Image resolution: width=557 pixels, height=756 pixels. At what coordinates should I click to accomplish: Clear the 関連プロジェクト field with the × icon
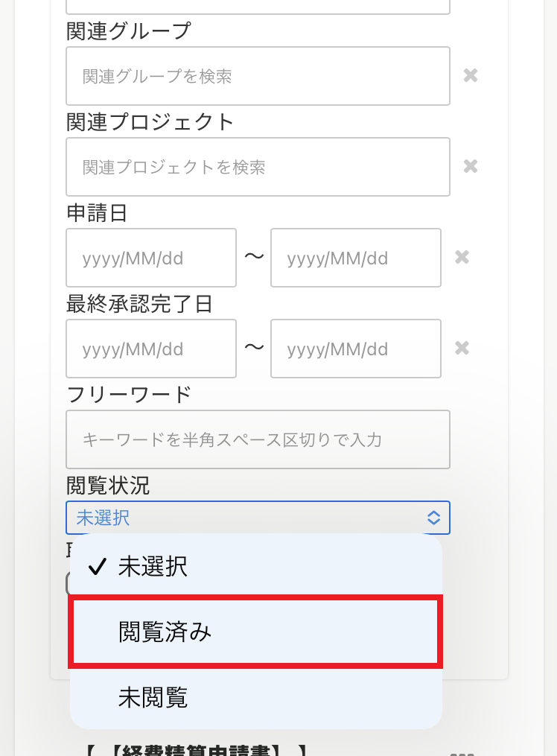pyautogui.click(x=471, y=166)
